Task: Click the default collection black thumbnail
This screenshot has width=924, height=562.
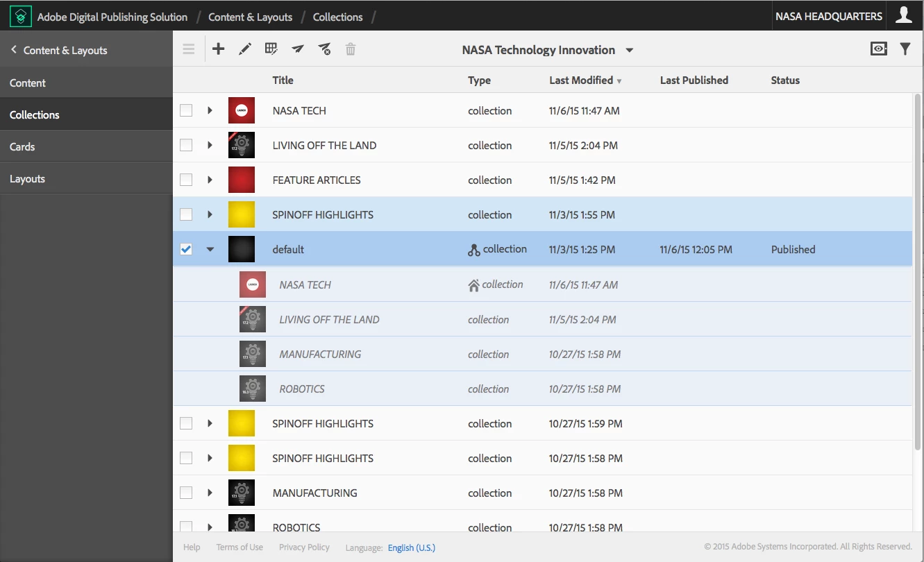Action: tap(242, 249)
